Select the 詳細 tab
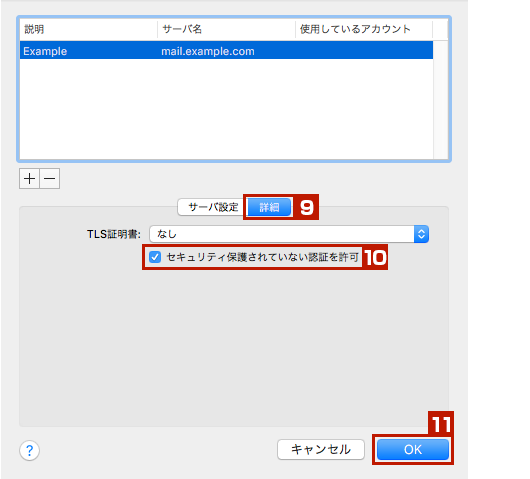 pyautogui.click(x=269, y=207)
